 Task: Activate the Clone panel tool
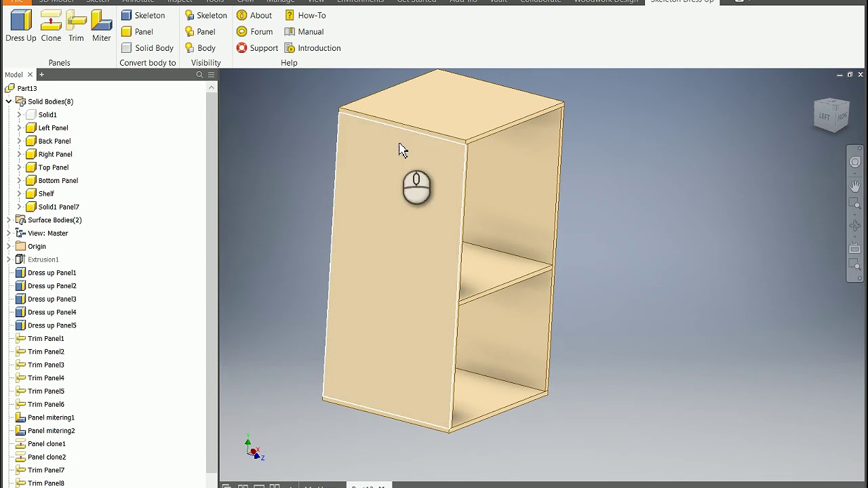51,26
